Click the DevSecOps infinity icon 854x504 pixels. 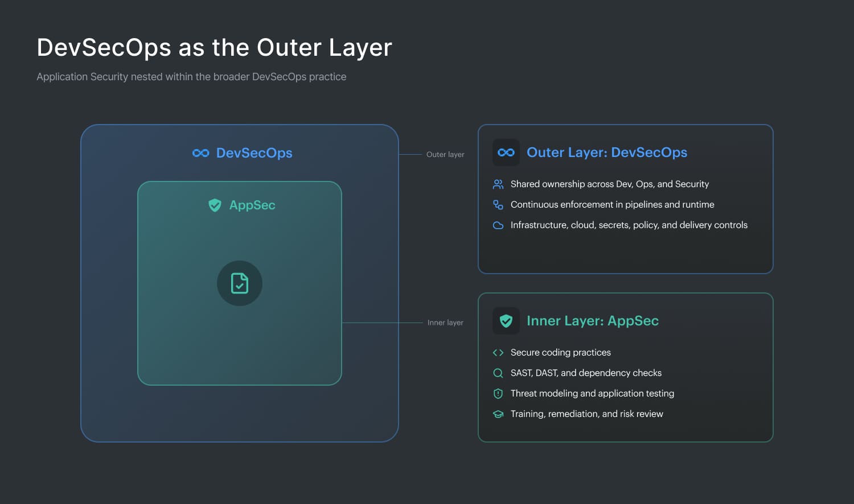pyautogui.click(x=200, y=152)
